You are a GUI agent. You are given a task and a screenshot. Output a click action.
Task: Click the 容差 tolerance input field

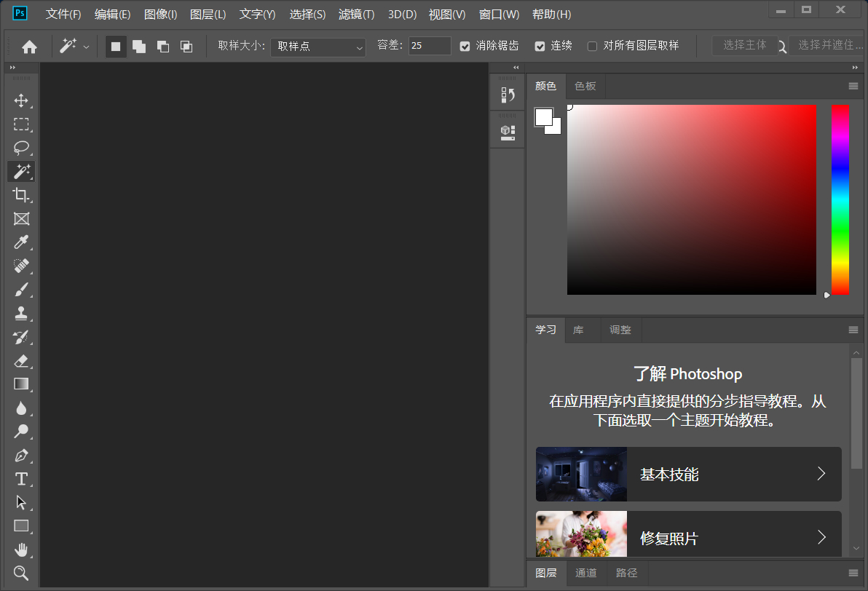click(x=430, y=46)
